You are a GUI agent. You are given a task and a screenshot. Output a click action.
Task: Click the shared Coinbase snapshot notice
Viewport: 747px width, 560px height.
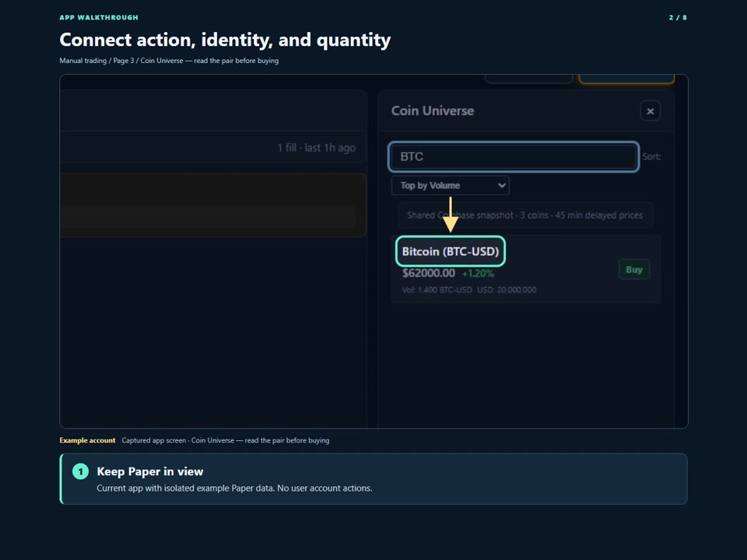pyautogui.click(x=525, y=215)
